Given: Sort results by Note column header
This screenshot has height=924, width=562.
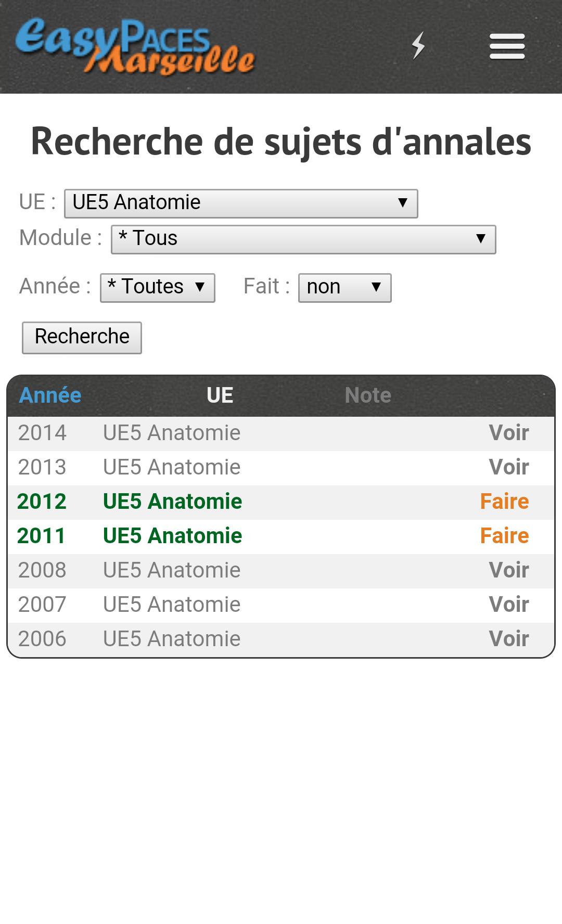Looking at the screenshot, I should pos(368,395).
